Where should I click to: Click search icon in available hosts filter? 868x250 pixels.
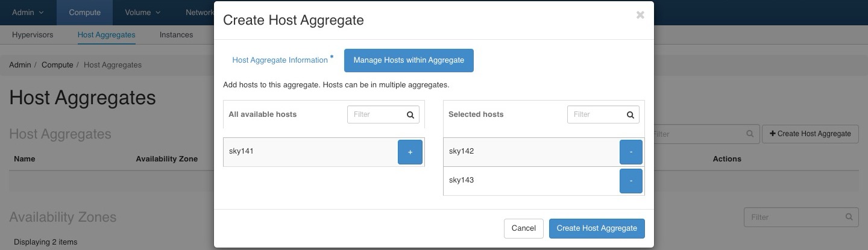coord(410,114)
